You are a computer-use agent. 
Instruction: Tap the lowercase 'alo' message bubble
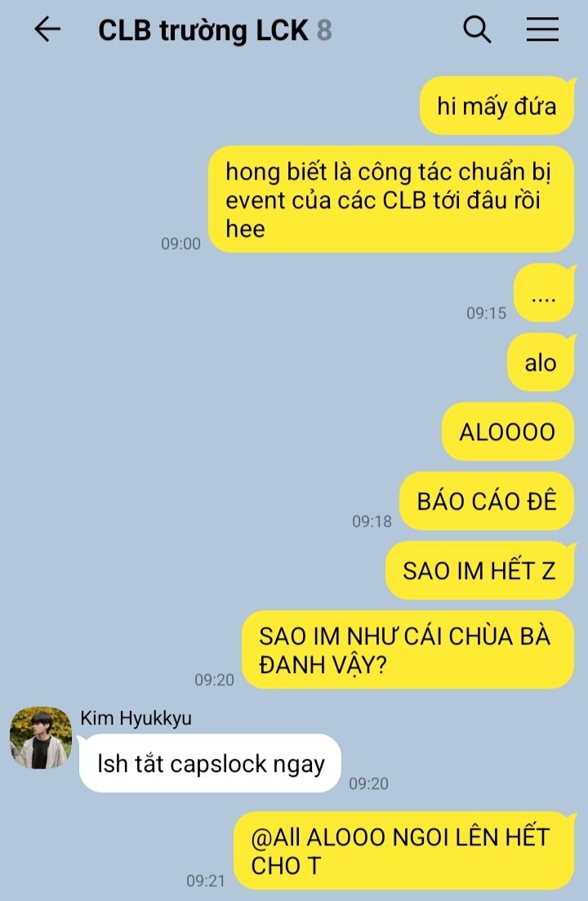[541, 363]
